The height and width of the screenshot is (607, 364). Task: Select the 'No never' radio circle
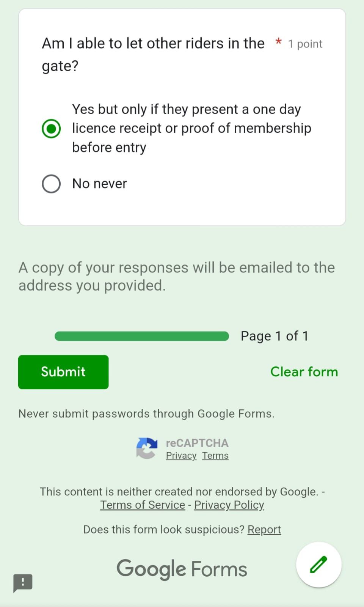click(51, 184)
